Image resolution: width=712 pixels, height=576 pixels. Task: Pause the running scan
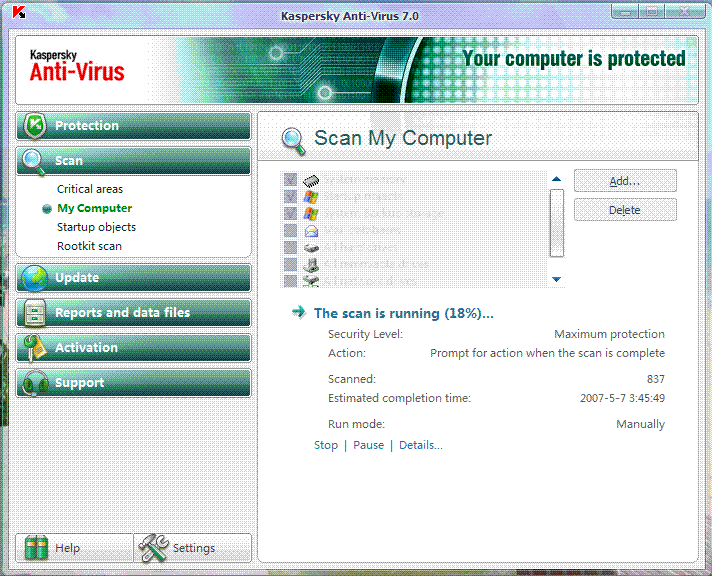369,445
